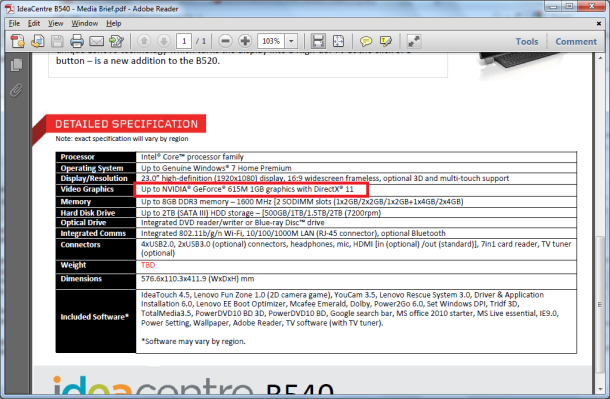Open the Help menu
Viewport: 610px width, 399px height.
[x=114, y=23]
